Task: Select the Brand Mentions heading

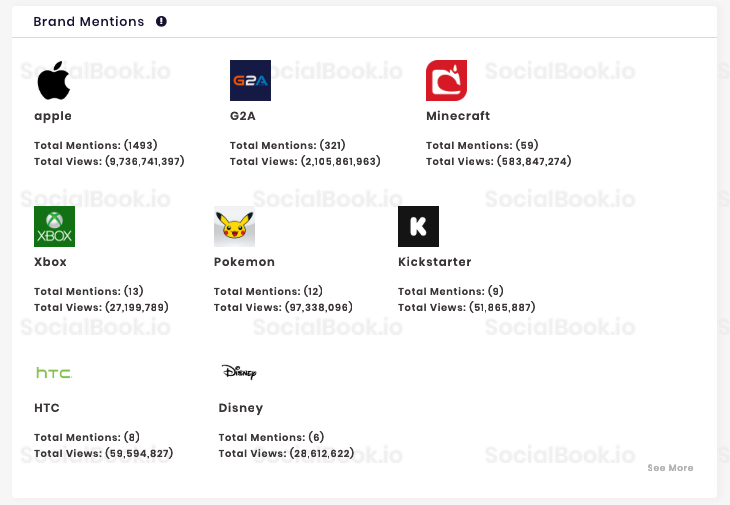Action: pos(88,21)
